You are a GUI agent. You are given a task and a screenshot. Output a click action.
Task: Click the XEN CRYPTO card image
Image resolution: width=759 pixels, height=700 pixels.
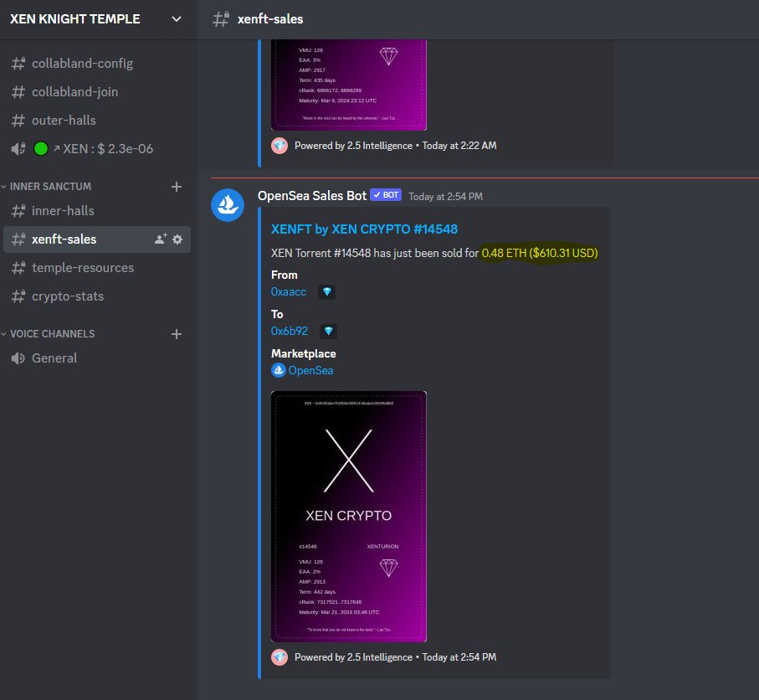[x=348, y=516]
